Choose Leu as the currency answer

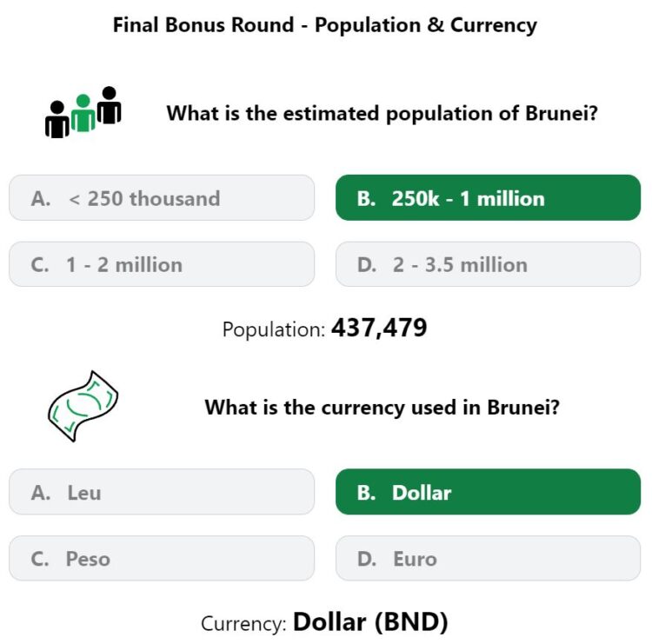coord(162,493)
